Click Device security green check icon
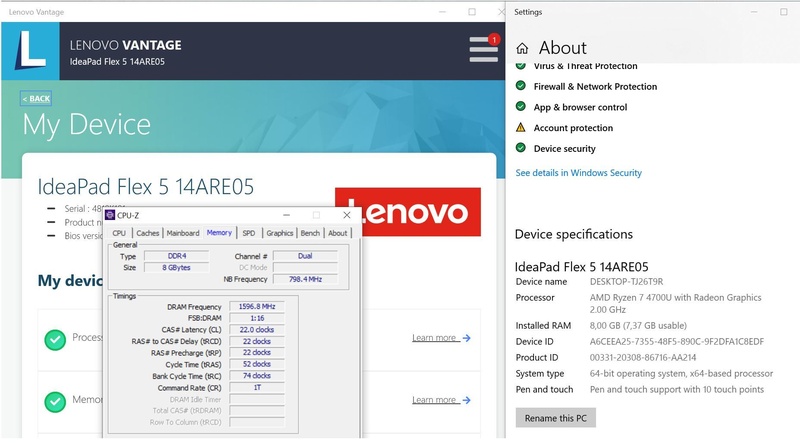Image resolution: width=800 pixels, height=443 pixels. pos(520,148)
